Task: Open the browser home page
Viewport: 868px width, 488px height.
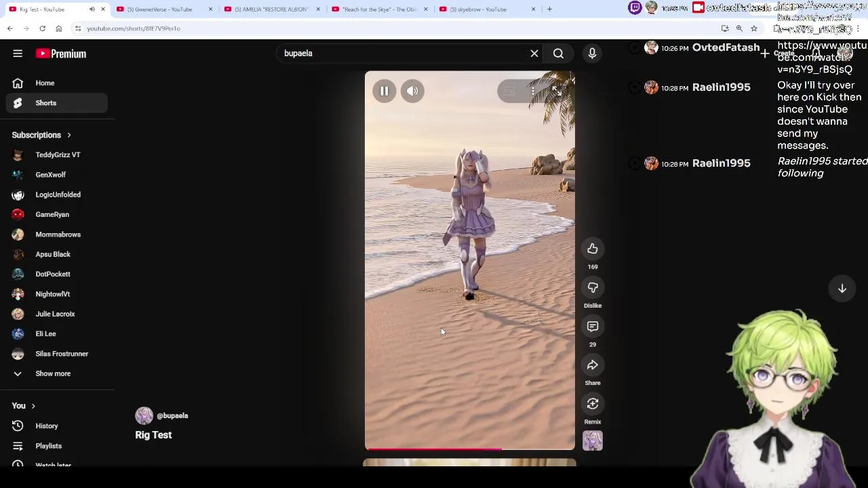Action: [x=58, y=28]
